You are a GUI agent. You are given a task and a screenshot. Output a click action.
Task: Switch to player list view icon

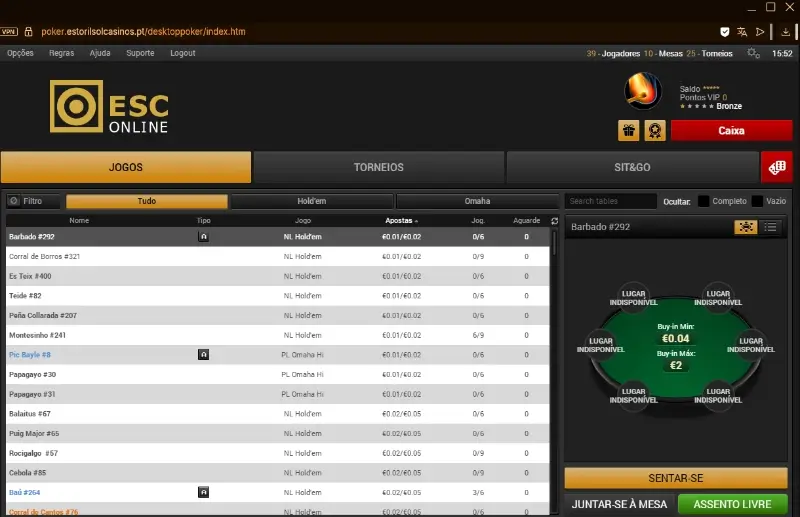pos(770,227)
